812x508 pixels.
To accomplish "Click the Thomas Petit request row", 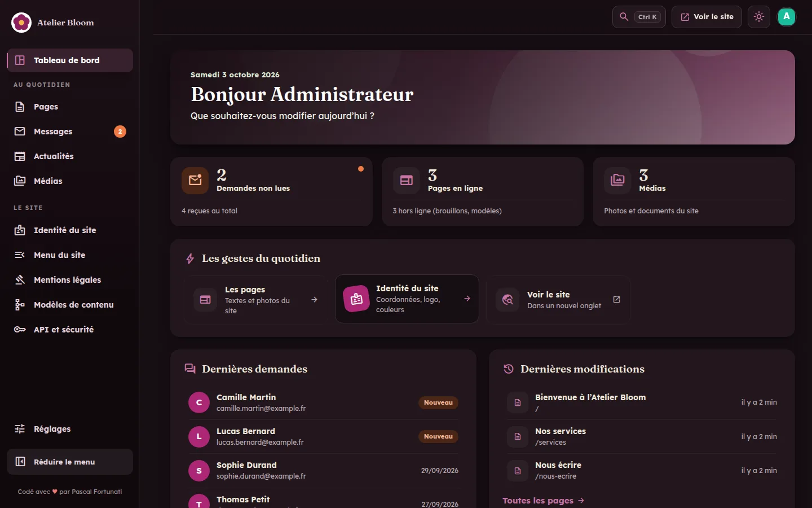I will click(x=323, y=500).
